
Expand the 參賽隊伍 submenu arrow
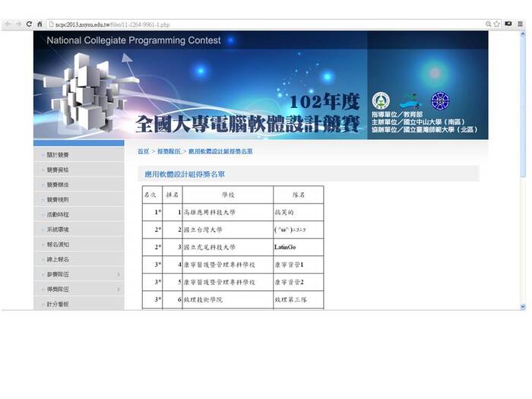119,274
